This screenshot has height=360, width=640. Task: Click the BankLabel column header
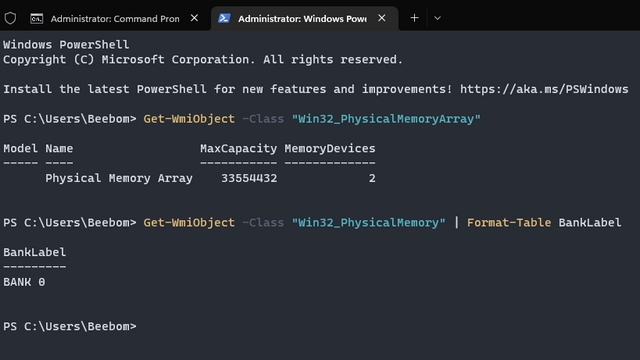35,252
